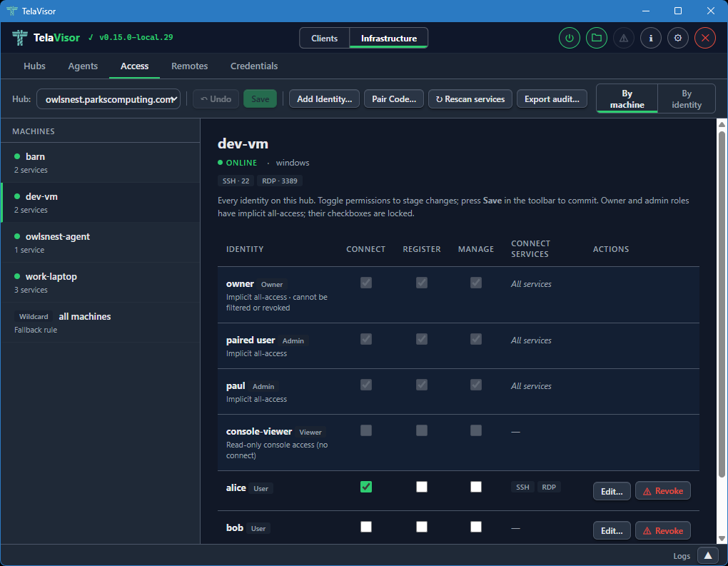Click the green Save button
This screenshot has height=566, width=728.
[260, 99]
